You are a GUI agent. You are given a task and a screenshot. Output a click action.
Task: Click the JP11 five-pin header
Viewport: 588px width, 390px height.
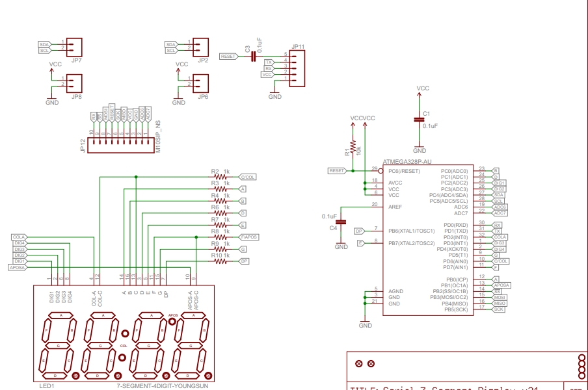[x=297, y=68]
